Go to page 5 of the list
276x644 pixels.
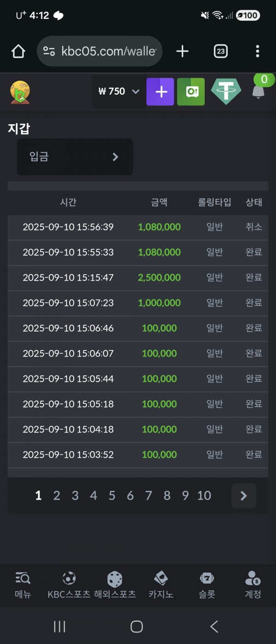[x=112, y=495]
